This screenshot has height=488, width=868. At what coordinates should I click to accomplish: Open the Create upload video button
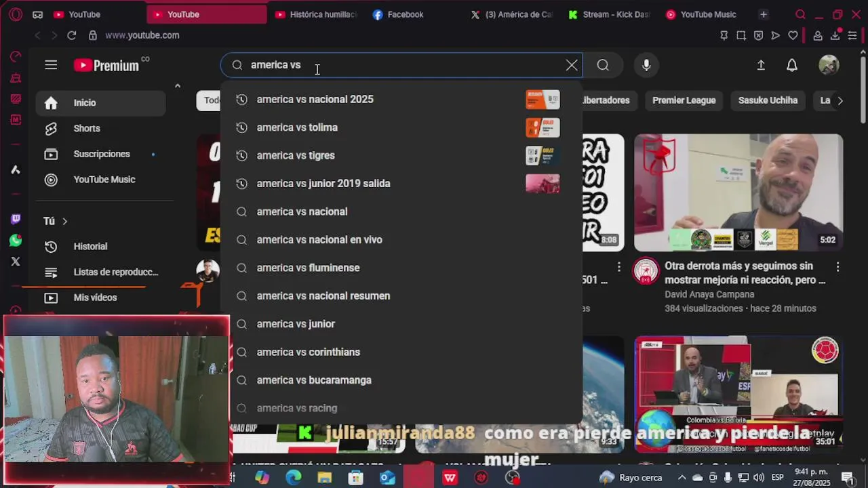click(x=761, y=65)
